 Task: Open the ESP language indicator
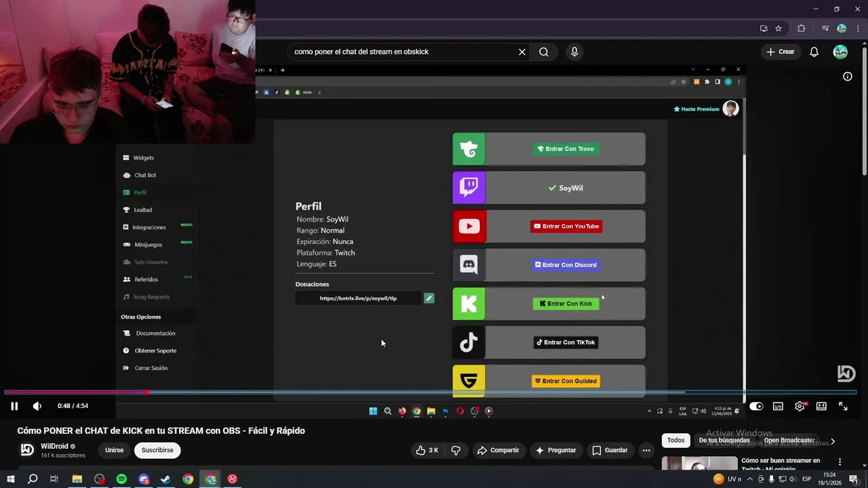[807, 479]
